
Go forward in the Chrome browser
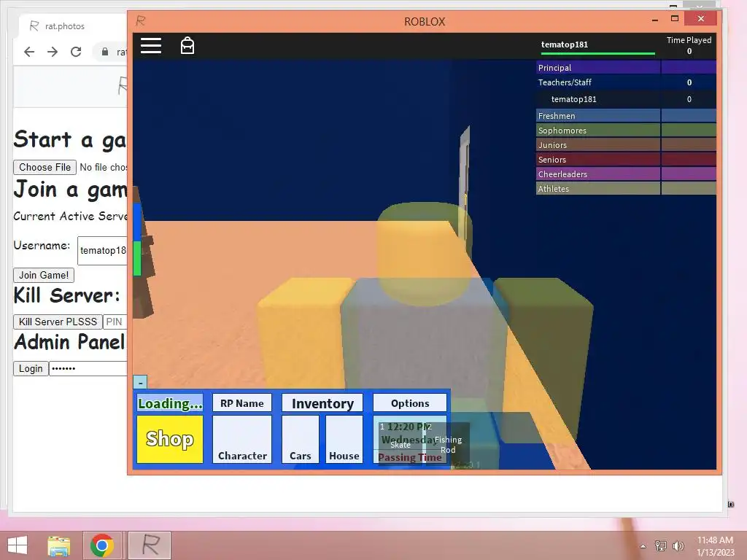53,52
